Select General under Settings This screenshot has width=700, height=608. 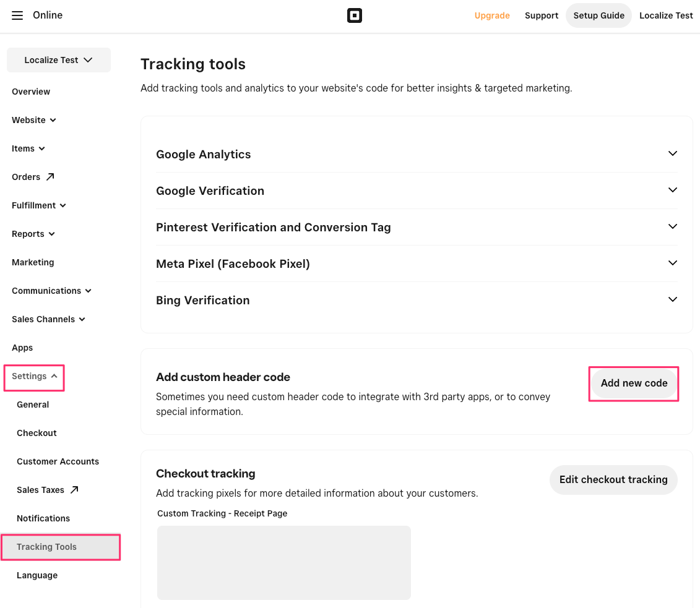33,405
